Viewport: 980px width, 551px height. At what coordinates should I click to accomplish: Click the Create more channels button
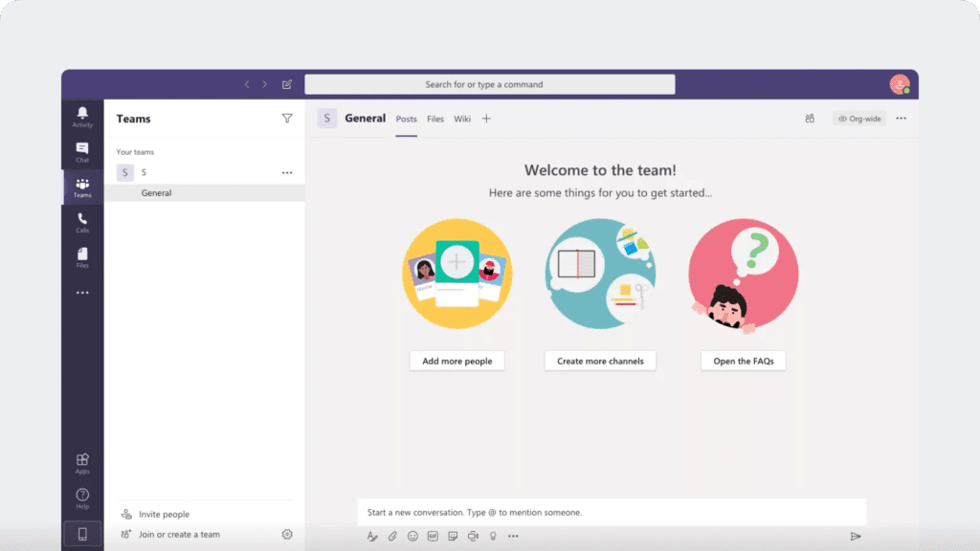tap(600, 361)
